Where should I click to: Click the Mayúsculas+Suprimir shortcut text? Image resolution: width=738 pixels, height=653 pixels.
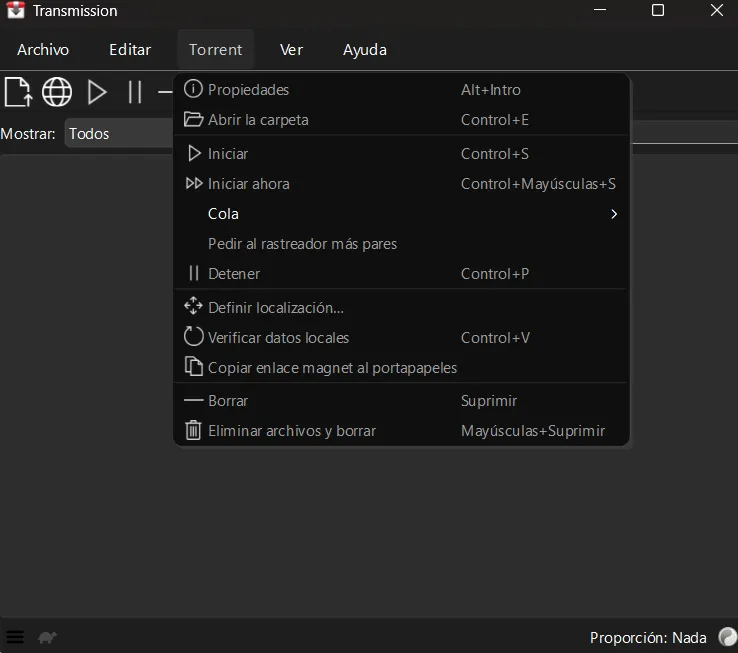533,430
